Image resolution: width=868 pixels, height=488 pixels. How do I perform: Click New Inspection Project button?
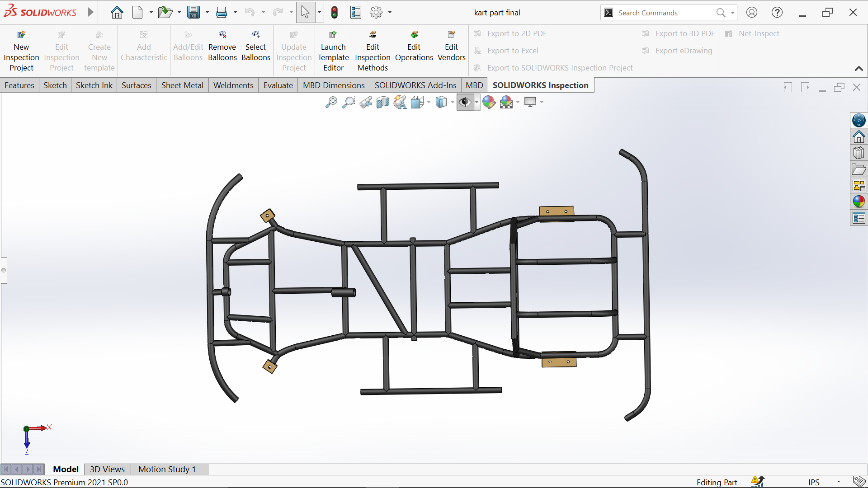point(21,51)
